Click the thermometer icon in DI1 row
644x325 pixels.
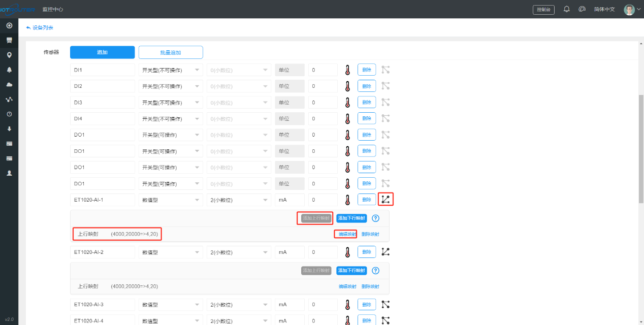click(x=347, y=70)
